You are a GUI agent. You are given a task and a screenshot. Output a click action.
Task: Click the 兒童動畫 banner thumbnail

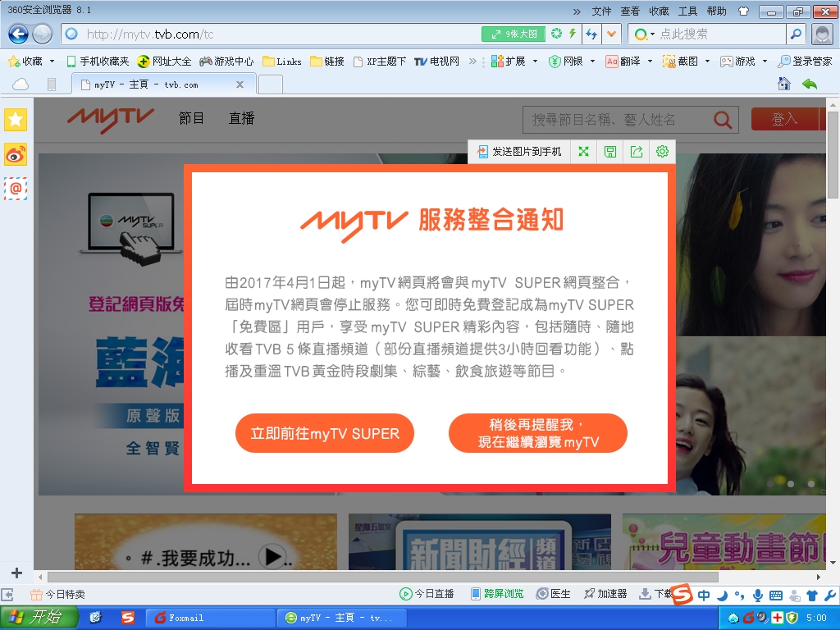(724, 541)
